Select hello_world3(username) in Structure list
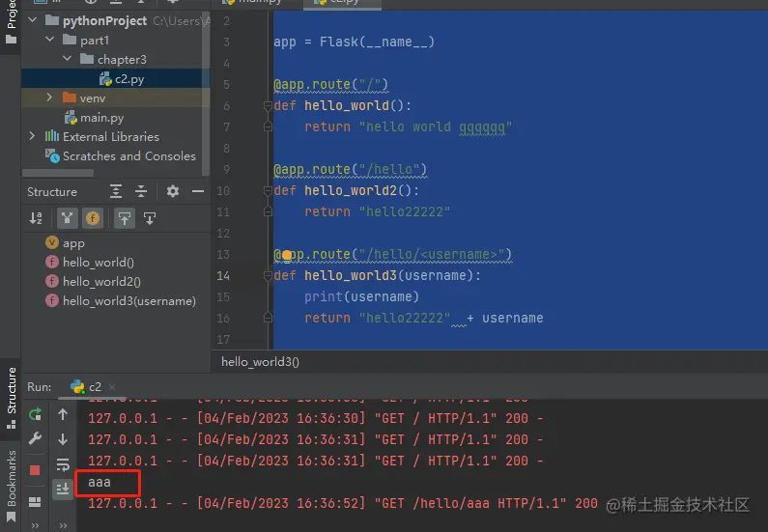 point(121,301)
